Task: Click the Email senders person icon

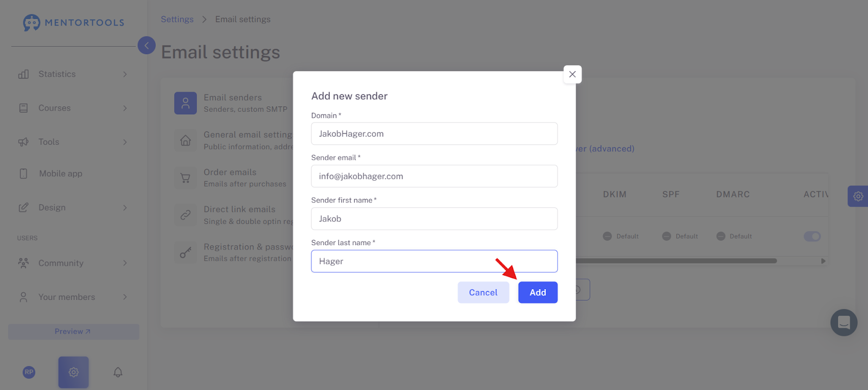Action: pos(186,103)
